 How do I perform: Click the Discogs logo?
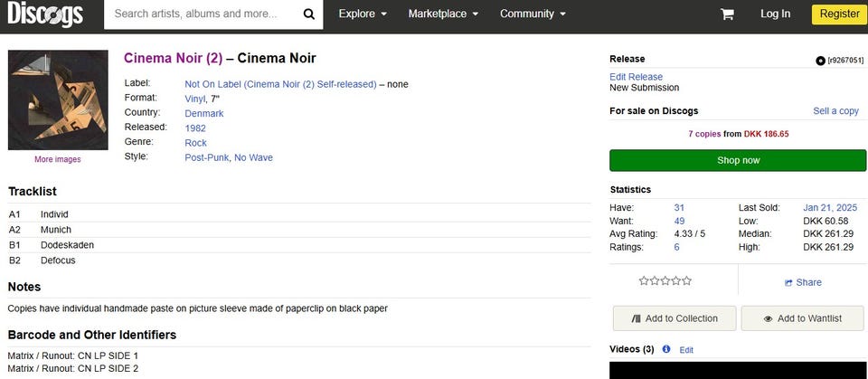point(45,14)
